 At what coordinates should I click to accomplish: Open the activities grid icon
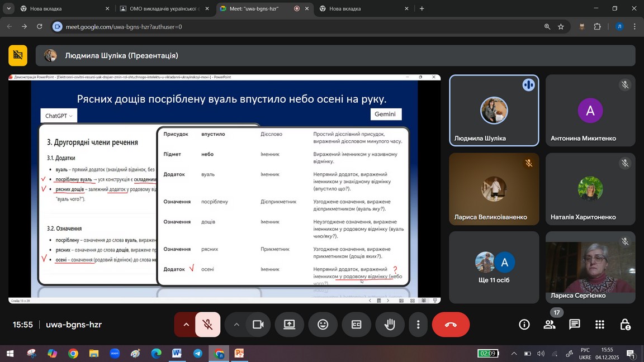[x=600, y=325]
